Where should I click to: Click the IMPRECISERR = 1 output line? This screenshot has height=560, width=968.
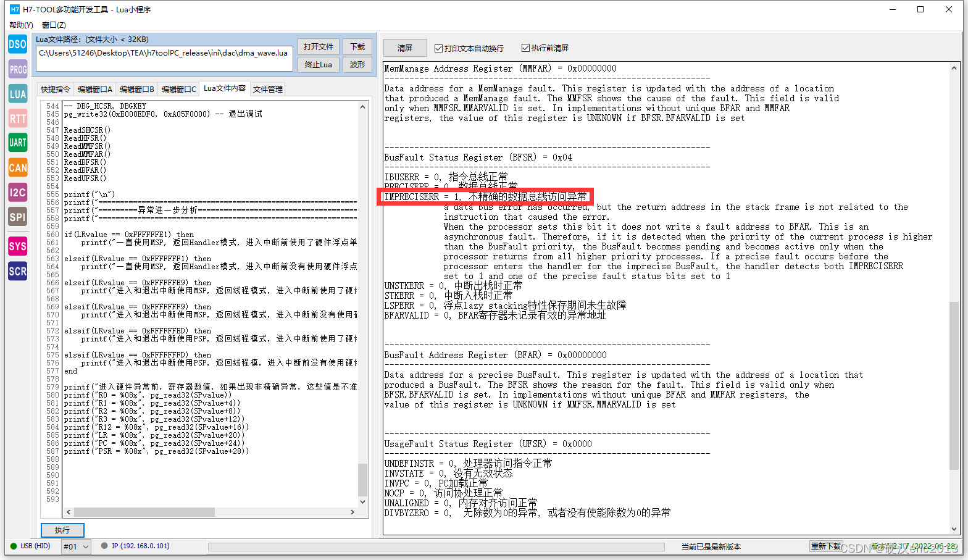coord(485,197)
